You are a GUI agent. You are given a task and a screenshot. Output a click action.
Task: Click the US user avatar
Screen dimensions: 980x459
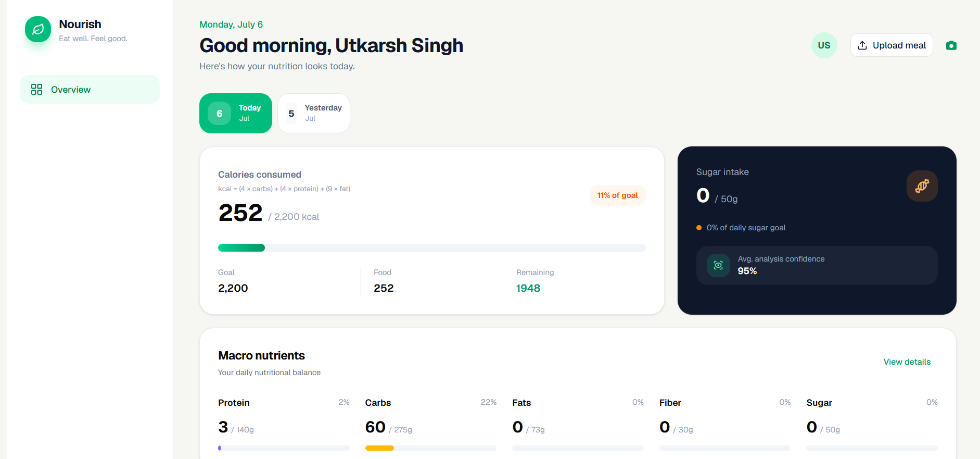824,45
